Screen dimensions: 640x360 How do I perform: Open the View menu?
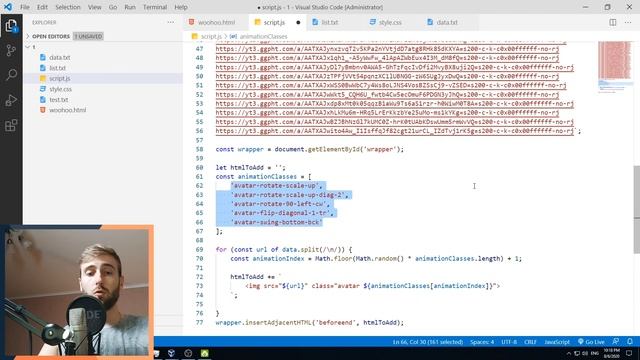(x=94, y=7)
